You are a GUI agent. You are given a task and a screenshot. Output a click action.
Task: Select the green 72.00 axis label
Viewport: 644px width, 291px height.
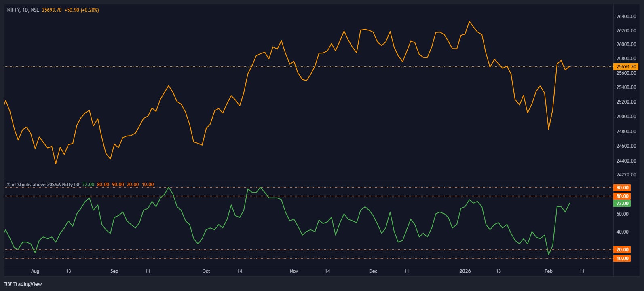coord(622,204)
